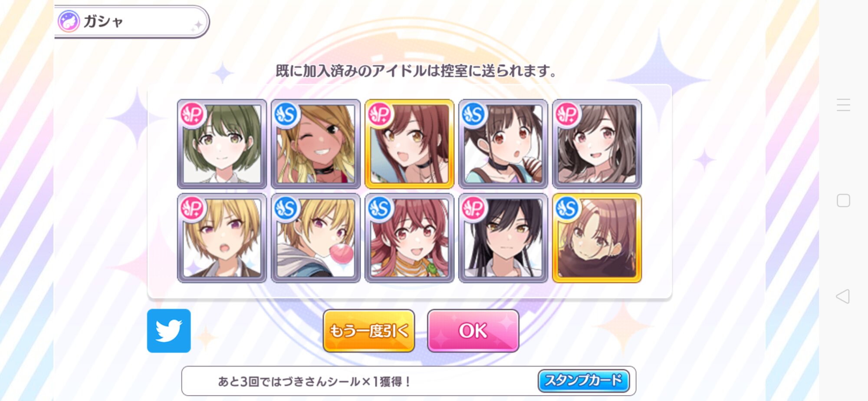The image size is (868, 401).
Task: Select gold-framed idol with scarf card
Action: tap(597, 238)
